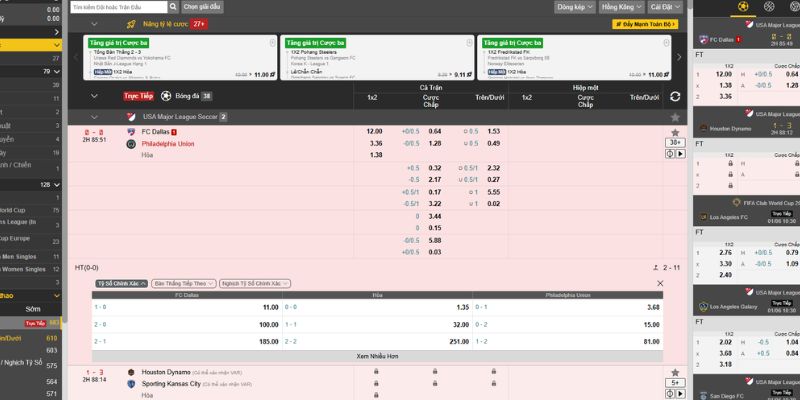Viewport: 800px width, 400px height.
Task: Select odds 2.76 in Los Angeles FC card
Action: tap(725, 253)
